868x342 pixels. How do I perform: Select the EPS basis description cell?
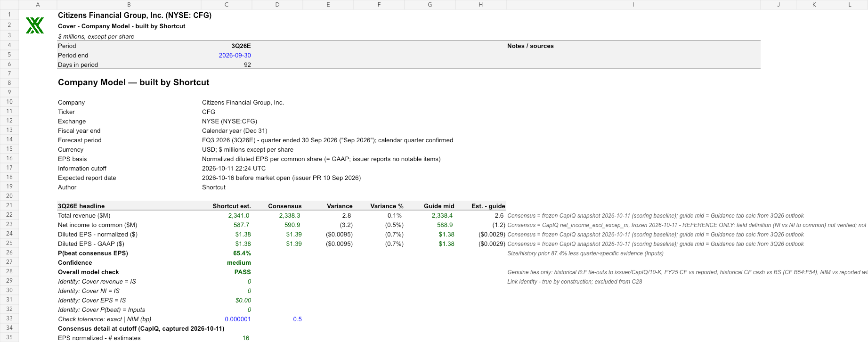[x=321, y=159]
